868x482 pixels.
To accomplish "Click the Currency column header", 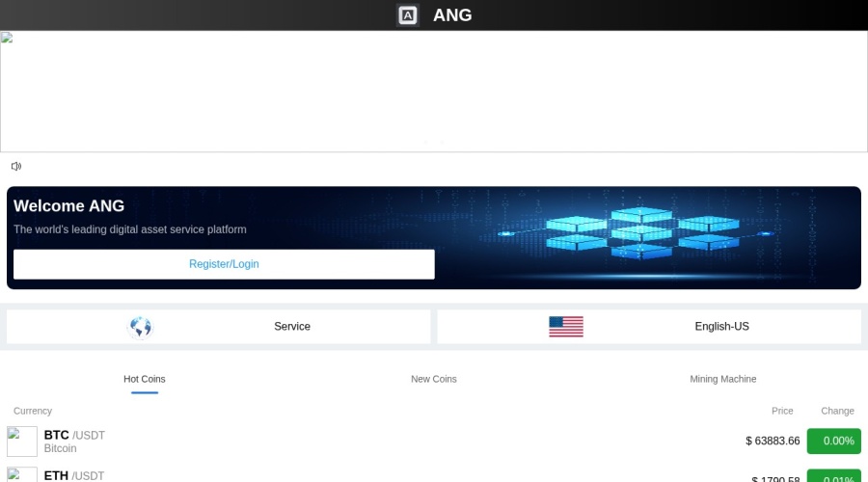I will click(x=33, y=411).
